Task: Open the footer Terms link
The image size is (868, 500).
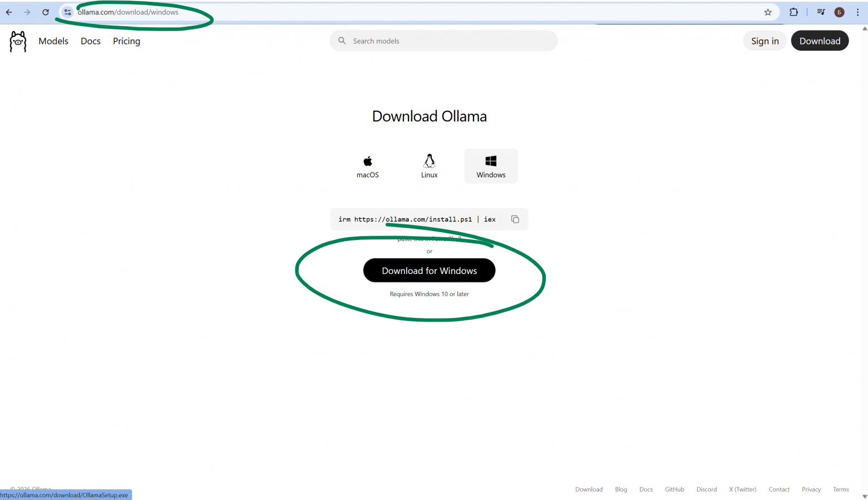Action: (841, 489)
